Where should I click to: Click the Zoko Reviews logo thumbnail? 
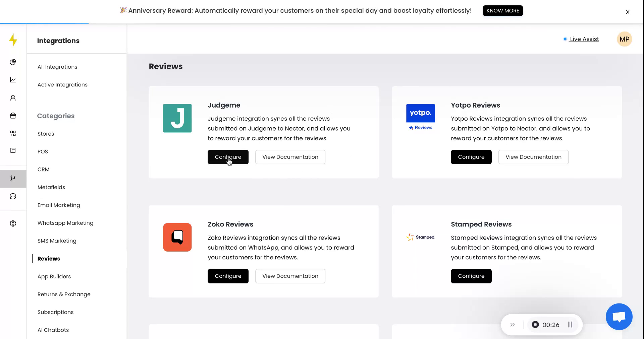click(177, 237)
